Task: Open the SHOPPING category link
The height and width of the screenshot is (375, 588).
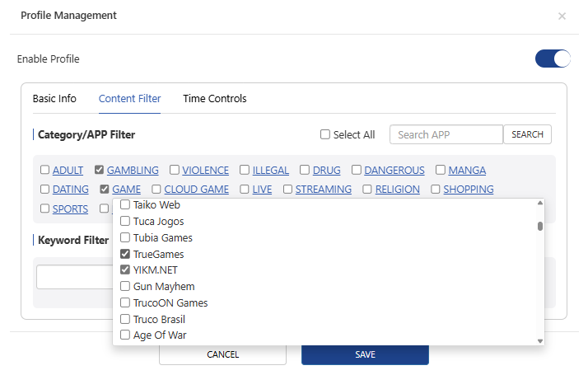Action: pos(468,190)
